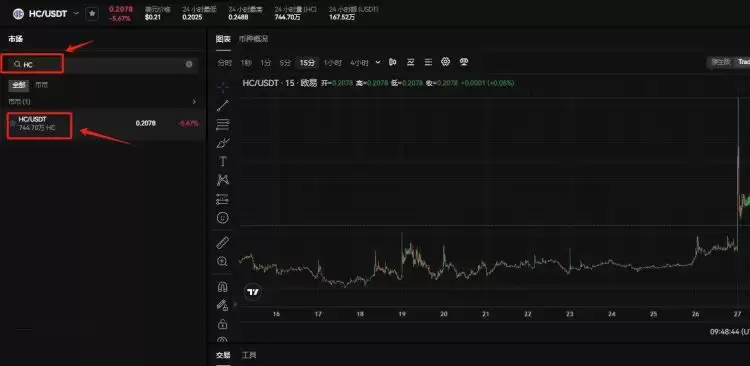750x366 pixels.
Task: Select the crosshair cursor tool
Action: tap(223, 87)
